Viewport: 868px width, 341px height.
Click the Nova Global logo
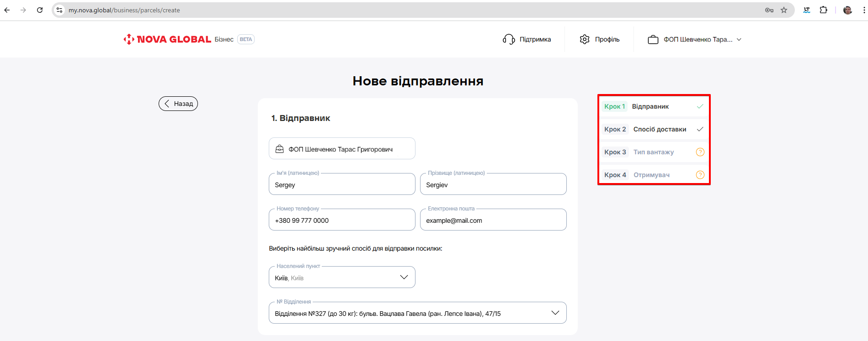pos(167,39)
